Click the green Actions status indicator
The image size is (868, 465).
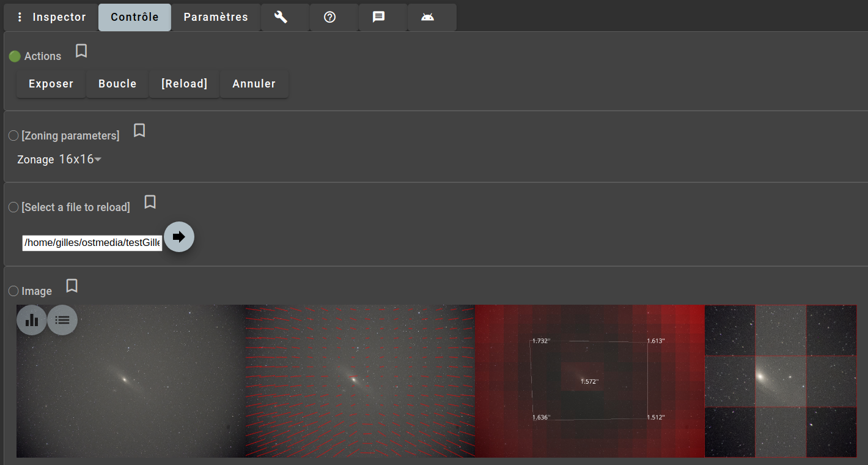point(15,56)
